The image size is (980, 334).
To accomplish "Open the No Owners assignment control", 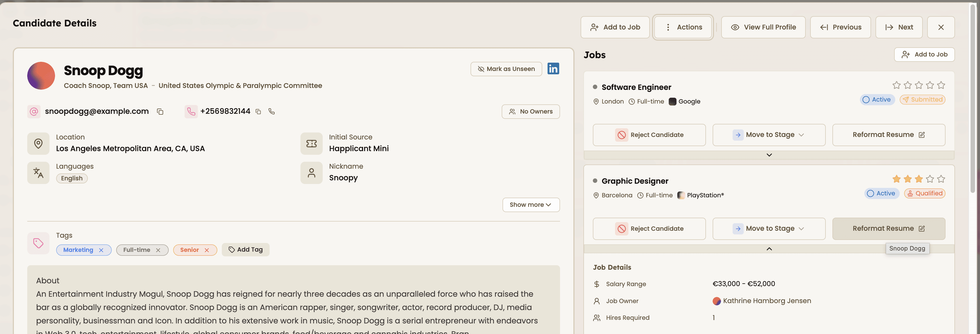I will pos(530,111).
